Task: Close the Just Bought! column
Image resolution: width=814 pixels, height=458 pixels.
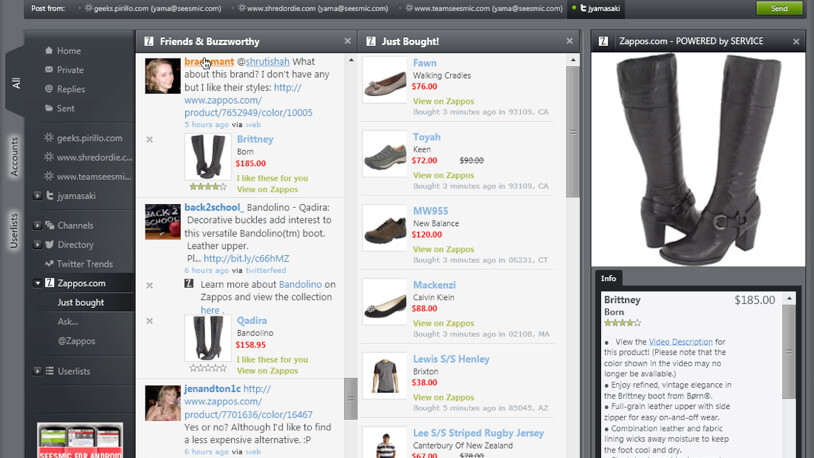Action: [x=570, y=41]
